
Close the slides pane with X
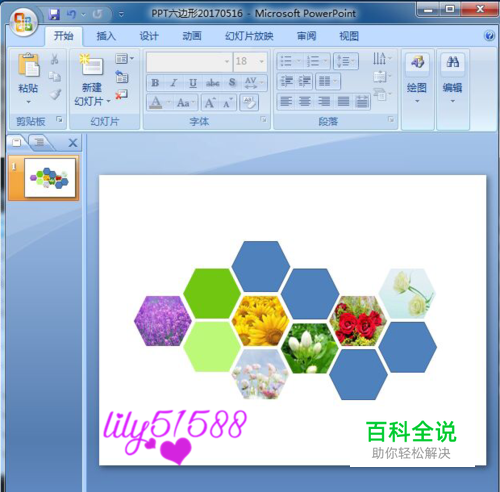[x=73, y=143]
